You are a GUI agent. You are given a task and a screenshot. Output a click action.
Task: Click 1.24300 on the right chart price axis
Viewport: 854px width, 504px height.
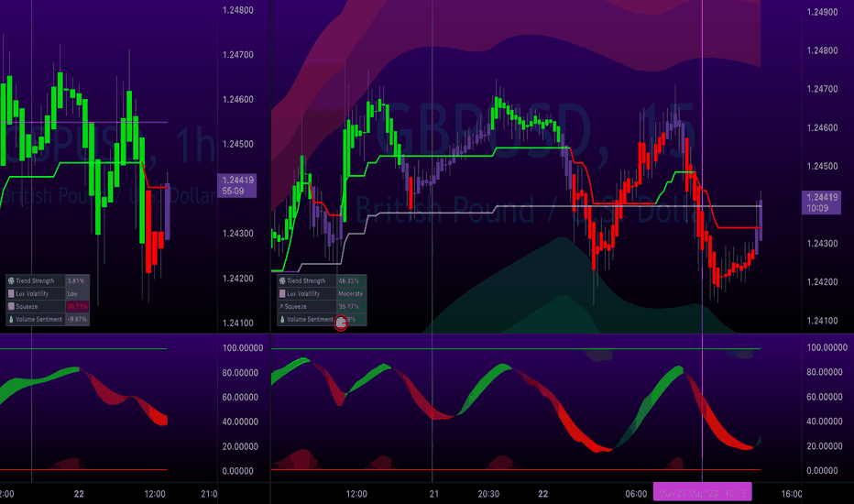823,243
